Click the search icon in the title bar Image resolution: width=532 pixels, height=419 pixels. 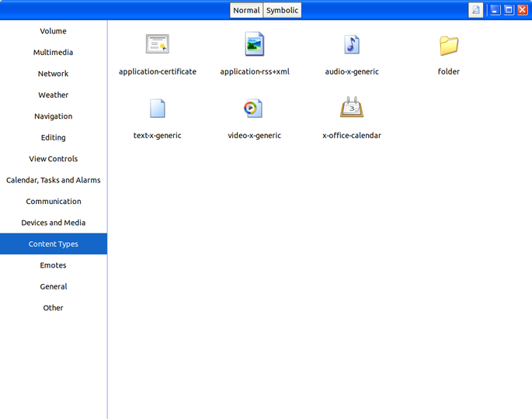point(475,10)
